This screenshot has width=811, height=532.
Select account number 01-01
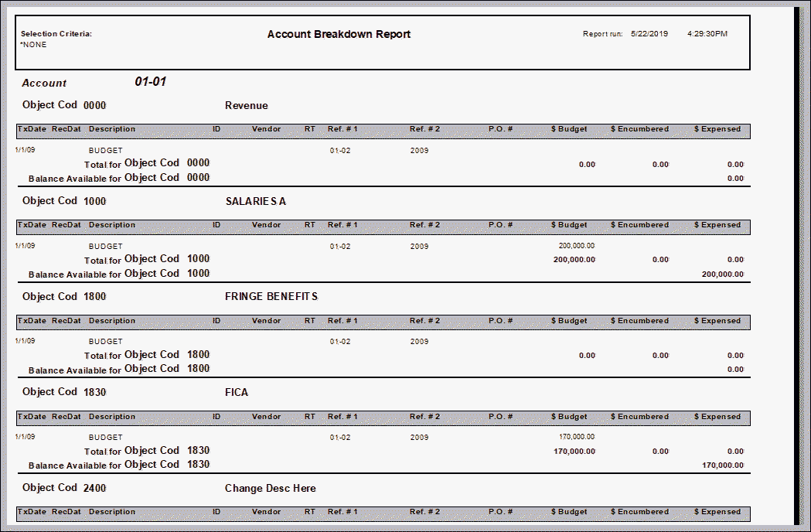(151, 81)
